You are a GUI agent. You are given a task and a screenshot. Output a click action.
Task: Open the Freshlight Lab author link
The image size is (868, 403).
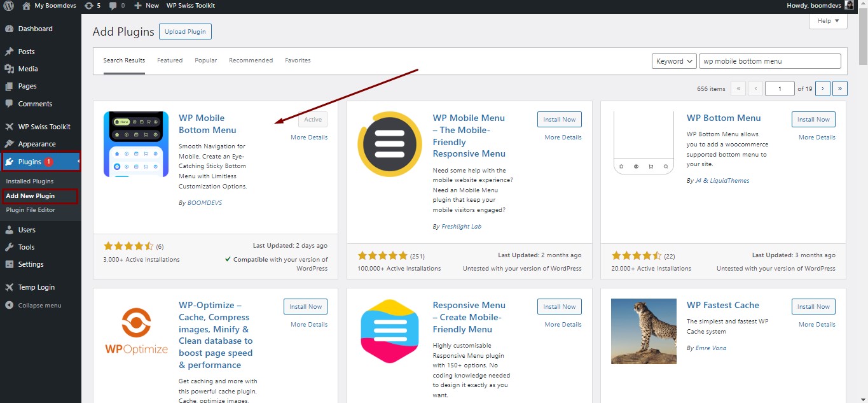[x=462, y=227]
